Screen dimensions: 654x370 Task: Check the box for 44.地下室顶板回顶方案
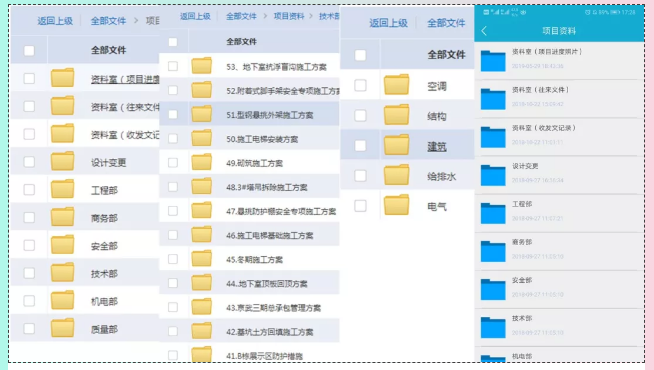[x=173, y=283]
